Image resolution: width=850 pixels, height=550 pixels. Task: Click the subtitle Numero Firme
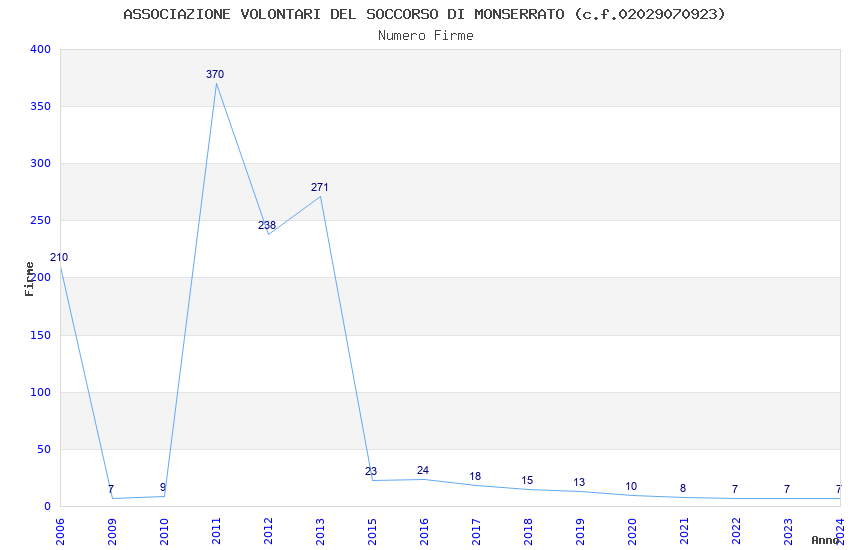pos(426,36)
